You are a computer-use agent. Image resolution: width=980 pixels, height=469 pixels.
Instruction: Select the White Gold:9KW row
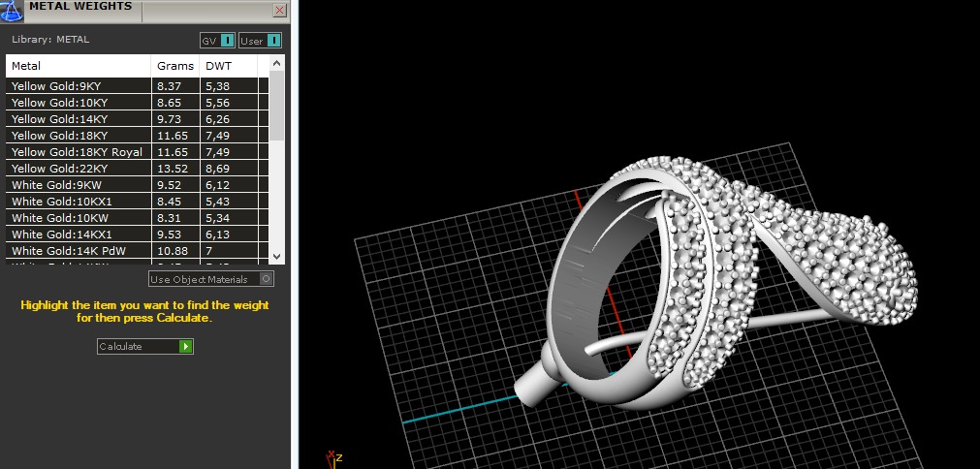pyautogui.click(x=138, y=185)
